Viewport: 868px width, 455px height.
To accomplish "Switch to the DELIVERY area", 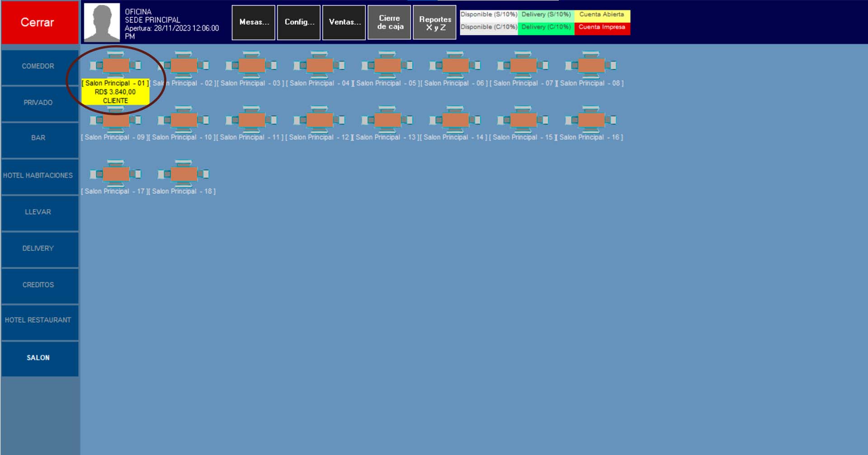I will 40,249.
